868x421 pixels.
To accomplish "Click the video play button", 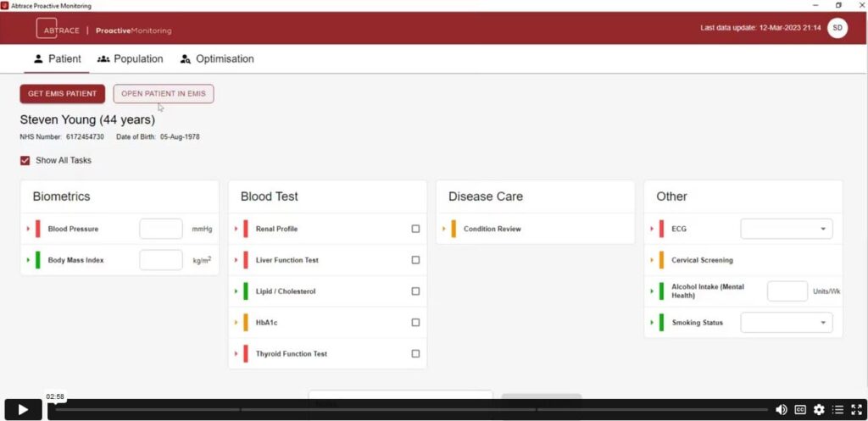I will 23,409.
